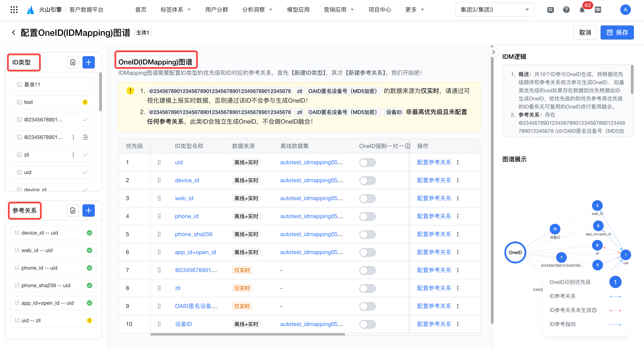Toggle OneID one-to-one for zll row
Viewport: 644px width, 349px height.
pos(367,288)
